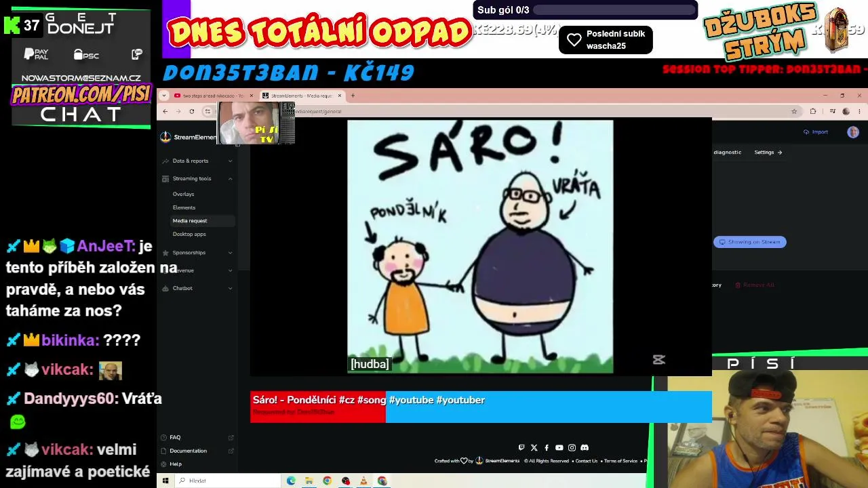Click the CapCut watermark icon on the video
The image size is (868, 488).
(658, 360)
